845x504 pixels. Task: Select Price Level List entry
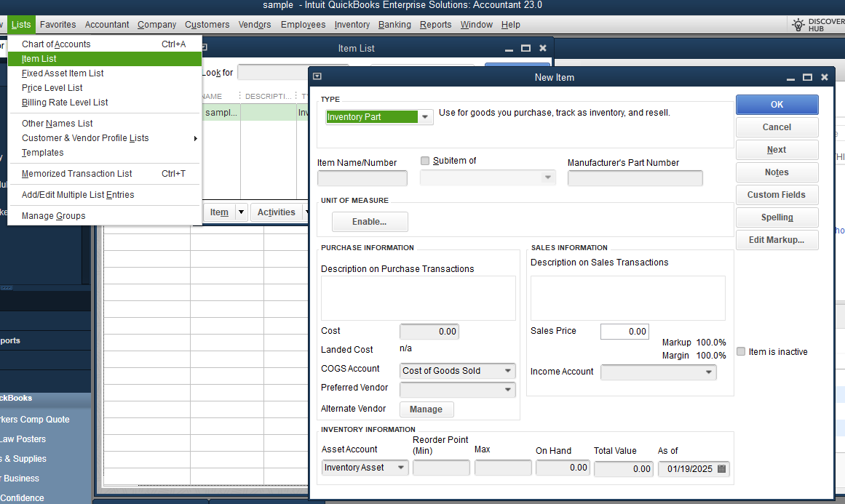(105, 88)
